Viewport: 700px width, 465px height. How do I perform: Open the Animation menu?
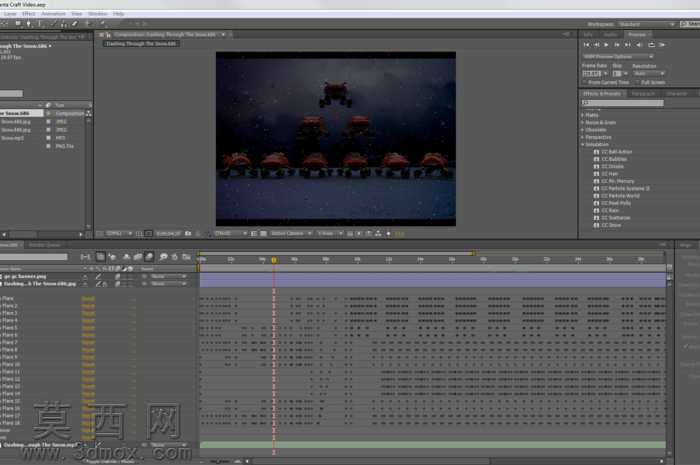(x=53, y=14)
